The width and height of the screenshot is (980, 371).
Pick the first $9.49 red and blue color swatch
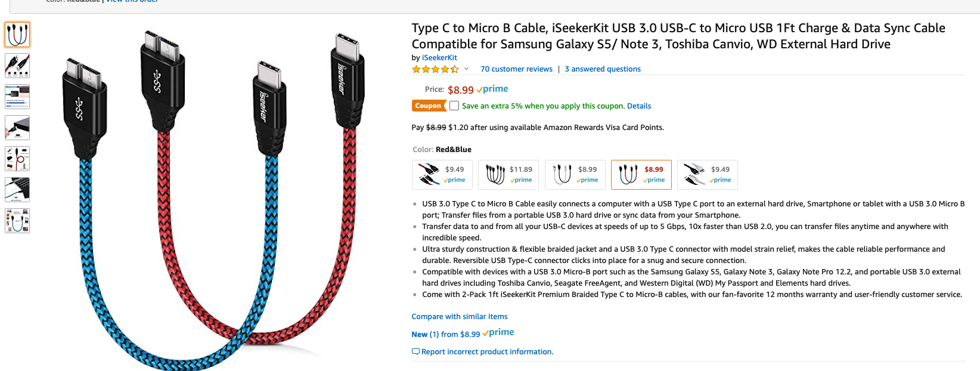[442, 175]
